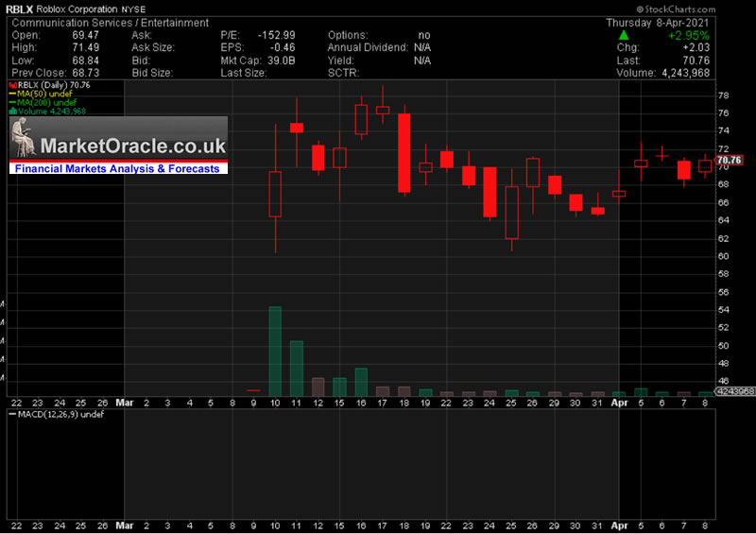The image size is (756, 534).
Task: Click the NYSE exchange label
Action: [133, 9]
